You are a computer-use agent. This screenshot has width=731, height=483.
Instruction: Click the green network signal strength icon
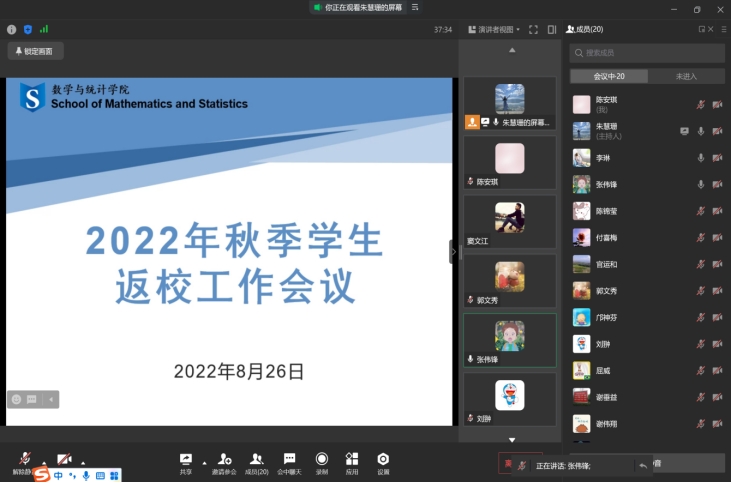click(x=44, y=30)
